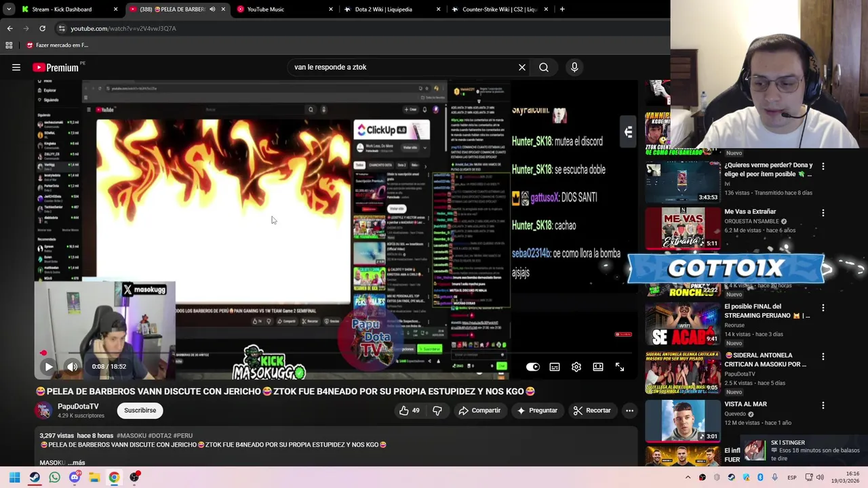Open options for SIDERAL ANTONELA video

pos(823,357)
